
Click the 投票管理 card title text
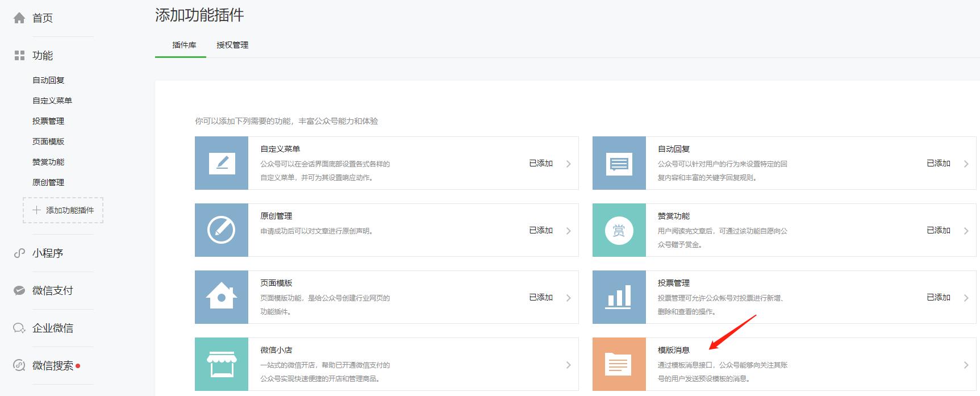click(x=674, y=283)
